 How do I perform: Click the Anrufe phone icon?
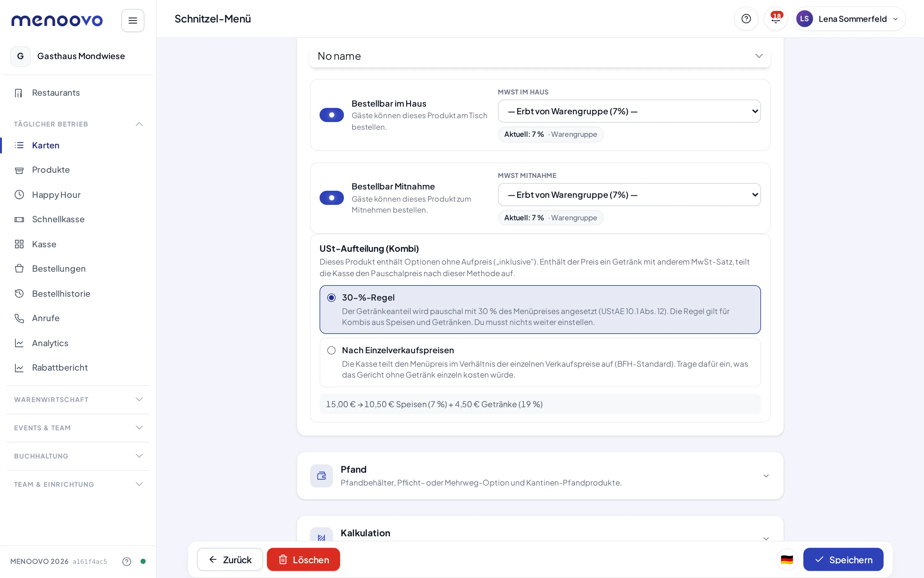pos(19,319)
